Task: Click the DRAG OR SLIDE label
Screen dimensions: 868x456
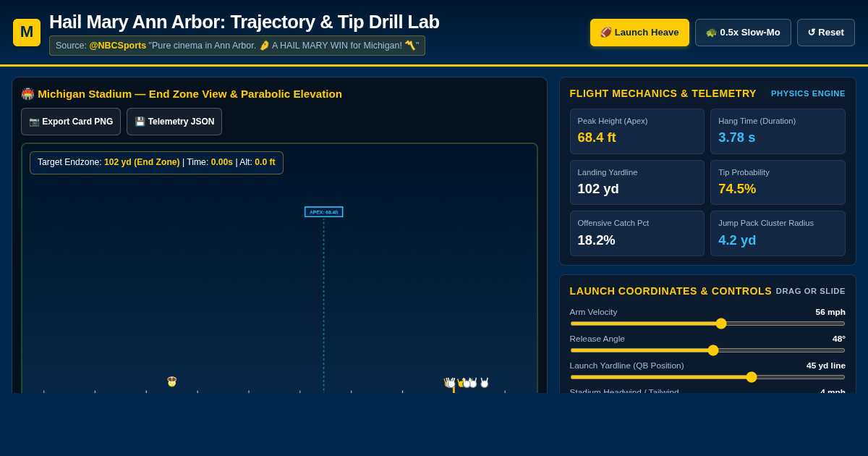Action: [810, 291]
